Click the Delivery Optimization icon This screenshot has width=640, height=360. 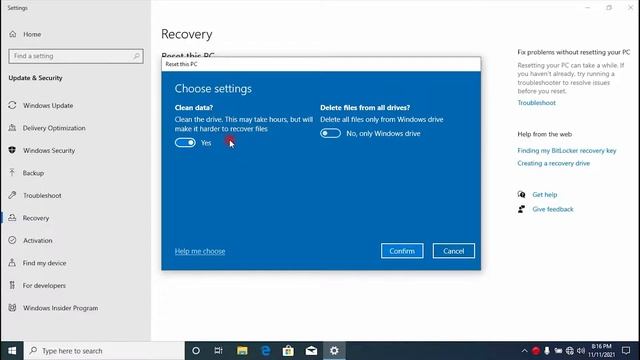(x=12, y=127)
